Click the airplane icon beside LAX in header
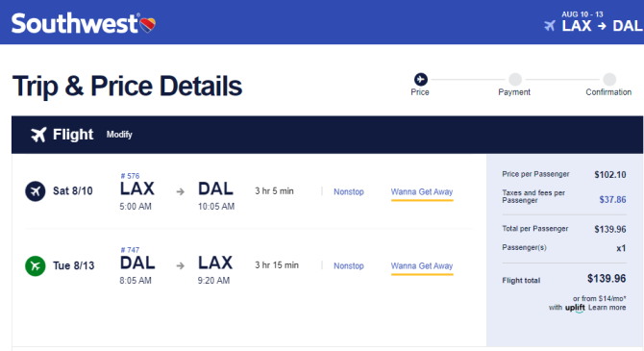 point(550,26)
